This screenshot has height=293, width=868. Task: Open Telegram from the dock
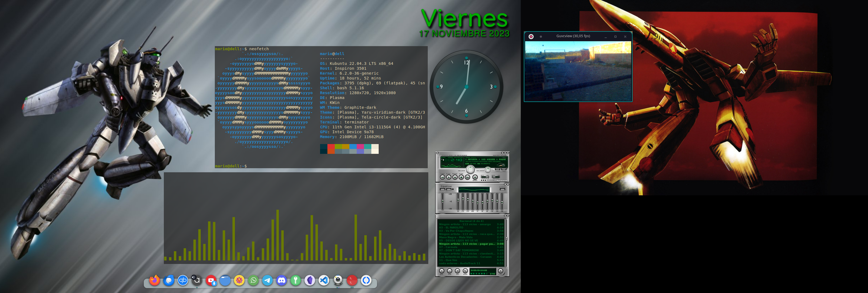[x=267, y=280]
